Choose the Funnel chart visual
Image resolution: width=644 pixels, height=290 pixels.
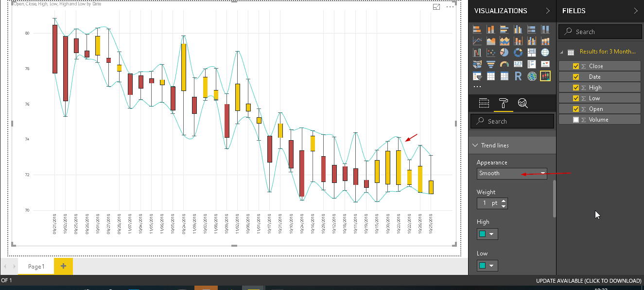pos(491,64)
